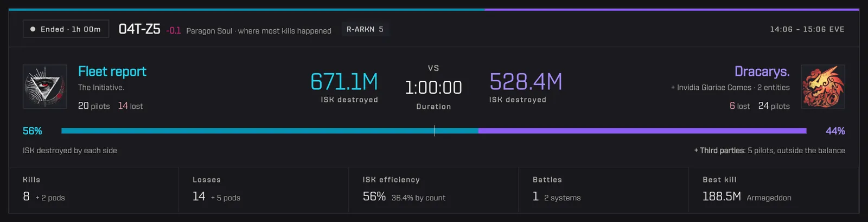Image resolution: width=868 pixels, height=222 pixels.
Task: Click the ISK efficiency 56% stat
Action: coord(433,190)
